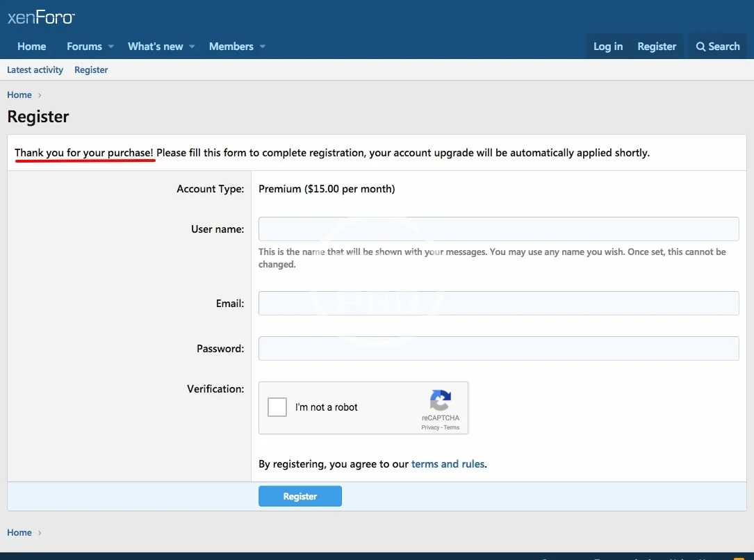Expand the Forums dropdown arrow
754x560 pixels.
[111, 47]
